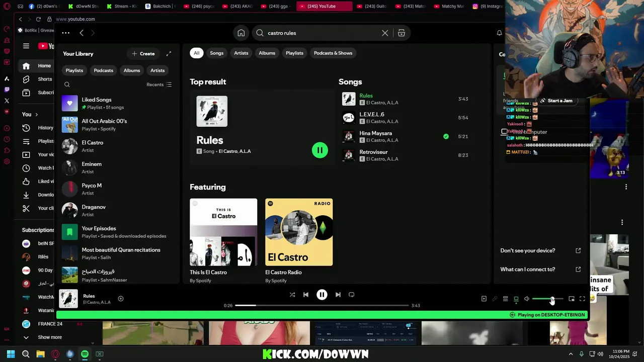This screenshot has width=644, height=362.
Task: Open Psyco M artist in library
Action: coord(117,189)
